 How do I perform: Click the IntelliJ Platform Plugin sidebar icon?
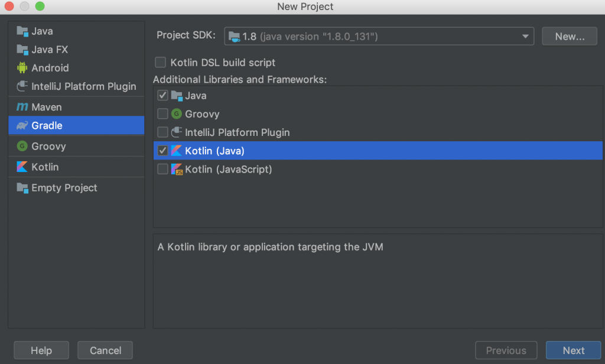22,86
